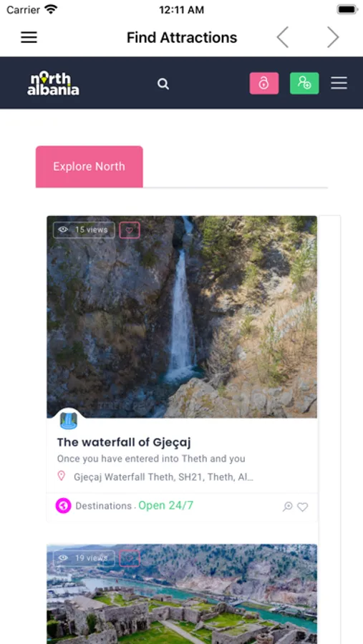
Task: Toggle the heart icon beside Open 24/7
Action: [303, 507]
